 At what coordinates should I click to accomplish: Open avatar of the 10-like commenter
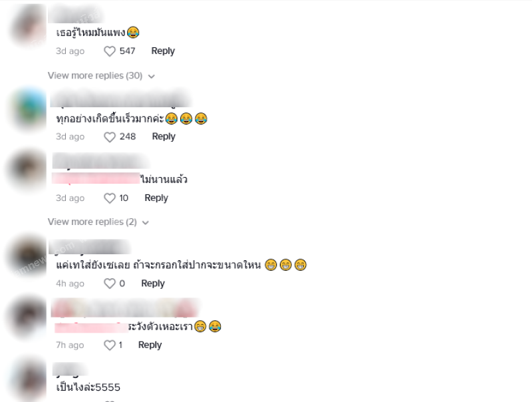click(27, 170)
